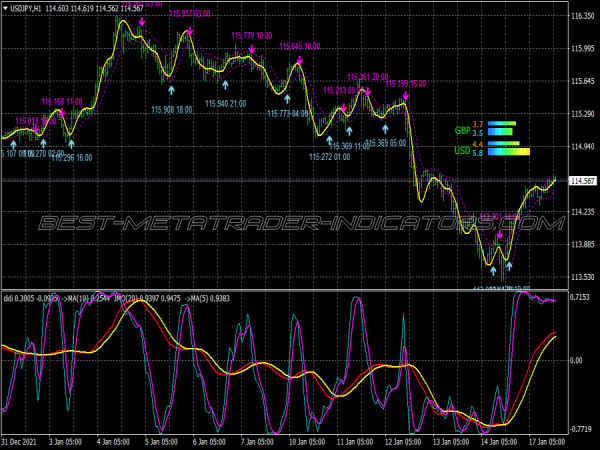Click the didi indicator label

click(9, 297)
